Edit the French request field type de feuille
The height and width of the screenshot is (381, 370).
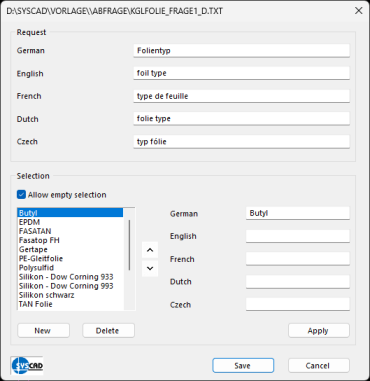(x=241, y=96)
